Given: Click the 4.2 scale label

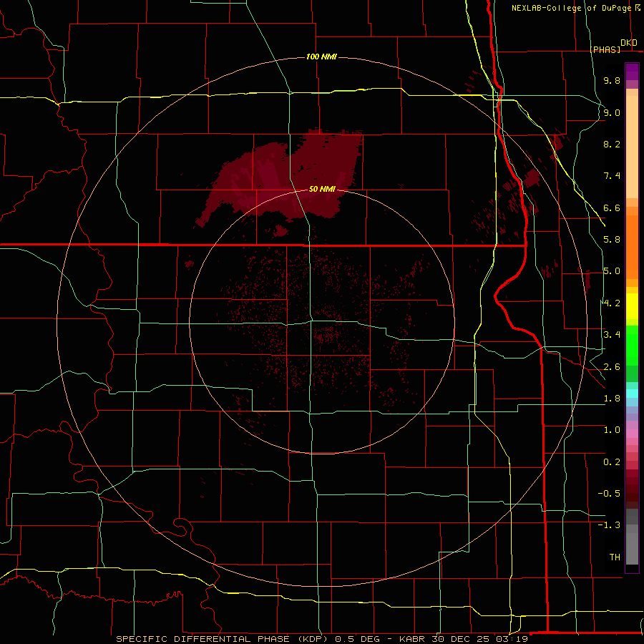Looking at the screenshot, I should (612, 303).
